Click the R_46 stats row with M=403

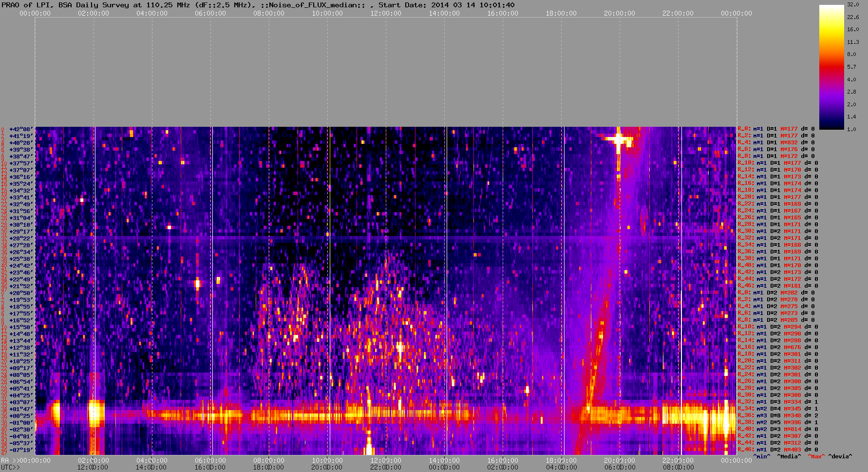click(x=778, y=450)
